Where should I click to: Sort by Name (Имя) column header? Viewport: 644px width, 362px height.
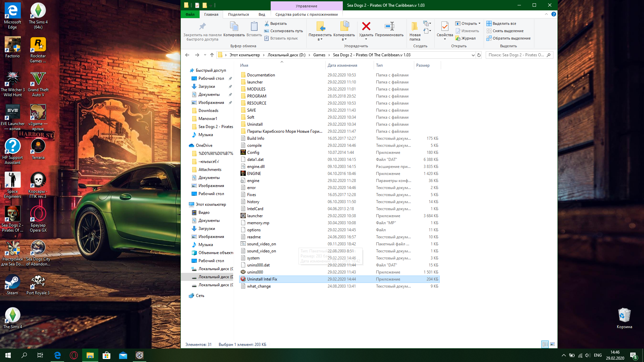tap(282, 65)
